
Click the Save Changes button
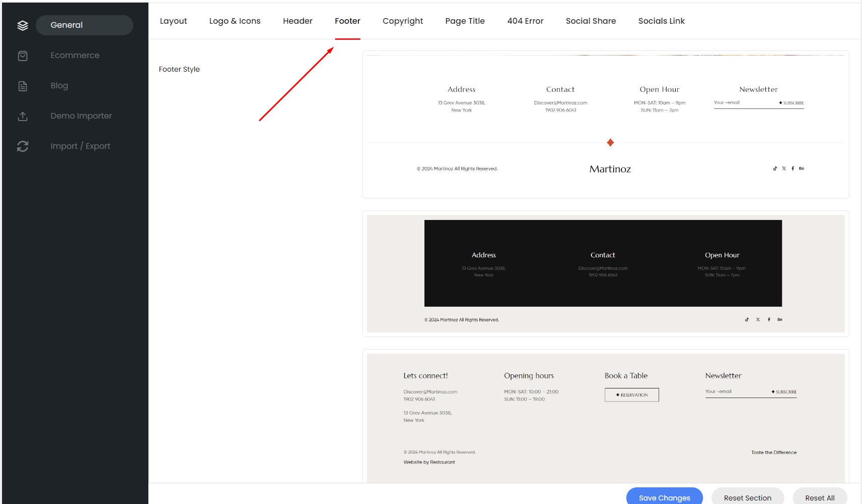point(665,496)
